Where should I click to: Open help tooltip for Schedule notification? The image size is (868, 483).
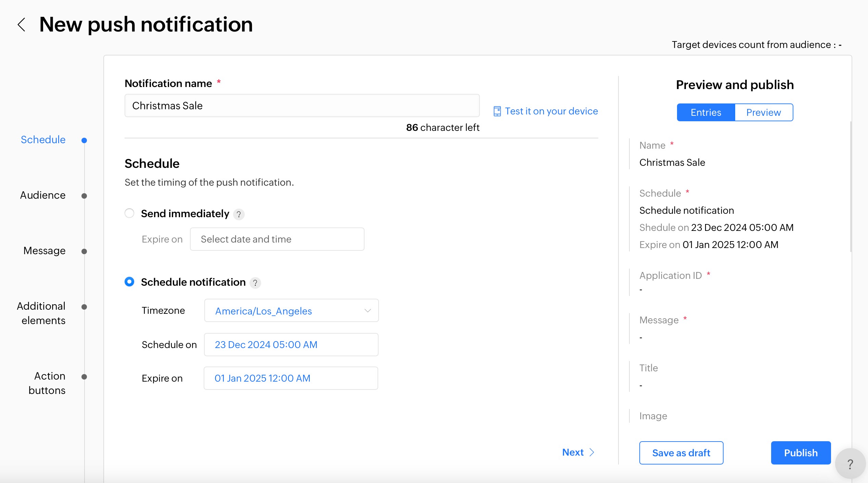point(255,283)
